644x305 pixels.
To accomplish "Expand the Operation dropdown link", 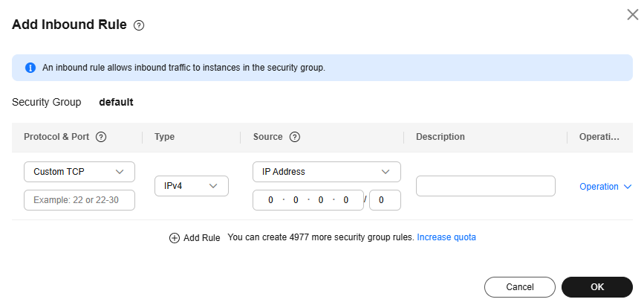I will click(605, 187).
